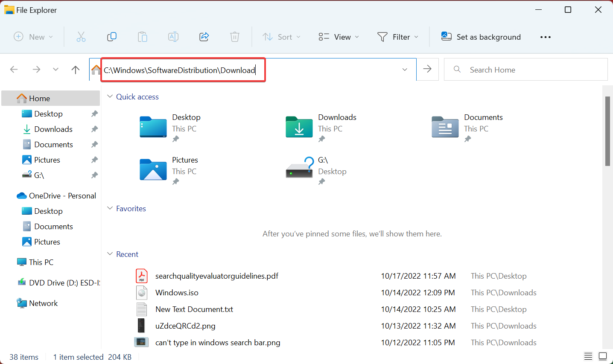Unpin Desktop in the navigation pane
613x364 pixels.
pyautogui.click(x=94, y=114)
